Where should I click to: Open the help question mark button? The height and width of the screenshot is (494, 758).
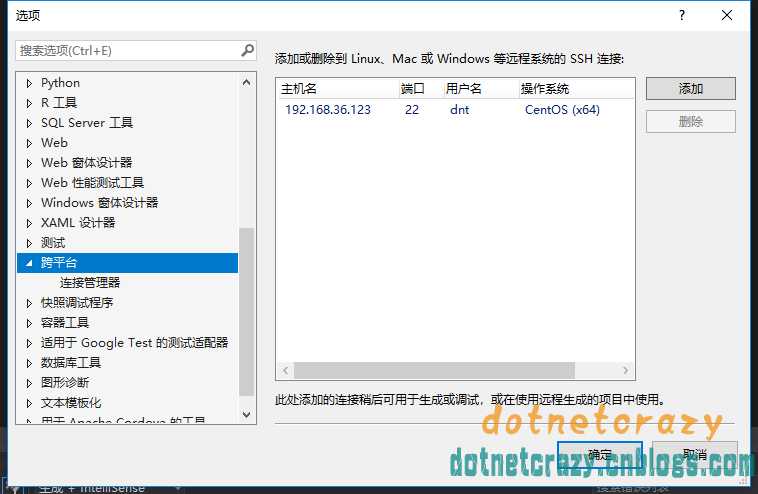(682, 15)
